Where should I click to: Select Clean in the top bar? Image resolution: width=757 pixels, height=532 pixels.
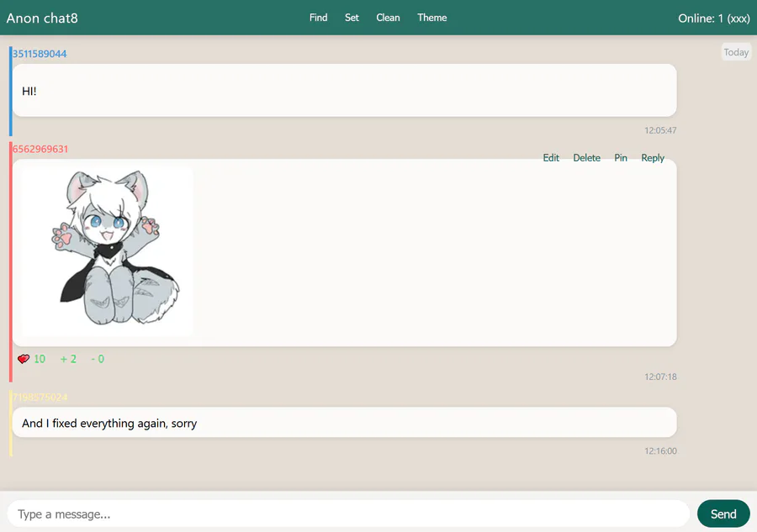coord(388,18)
